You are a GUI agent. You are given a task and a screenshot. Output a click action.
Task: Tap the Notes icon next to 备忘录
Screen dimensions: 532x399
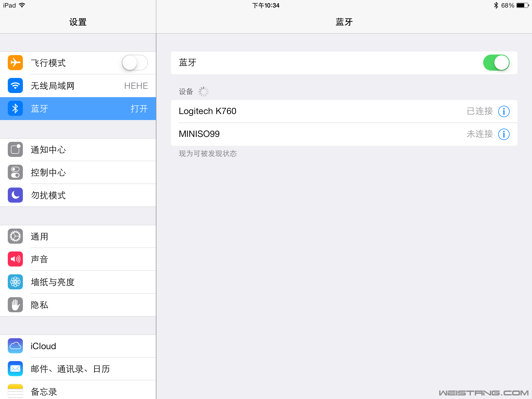point(15,391)
